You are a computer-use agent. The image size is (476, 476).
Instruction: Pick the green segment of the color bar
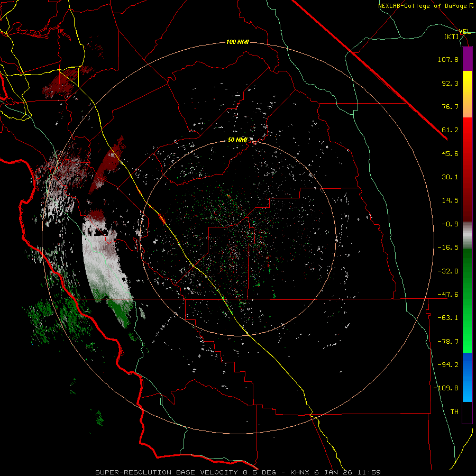click(467, 300)
